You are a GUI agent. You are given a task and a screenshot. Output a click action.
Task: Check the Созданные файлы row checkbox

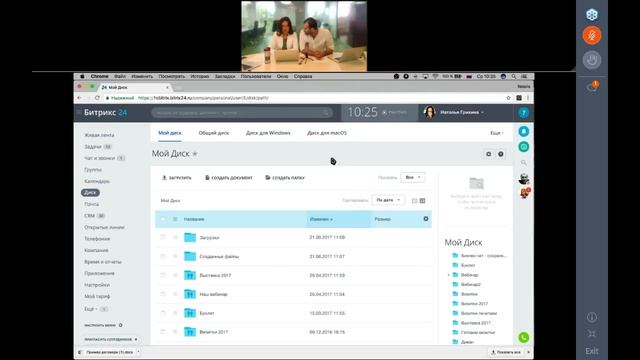163,256
